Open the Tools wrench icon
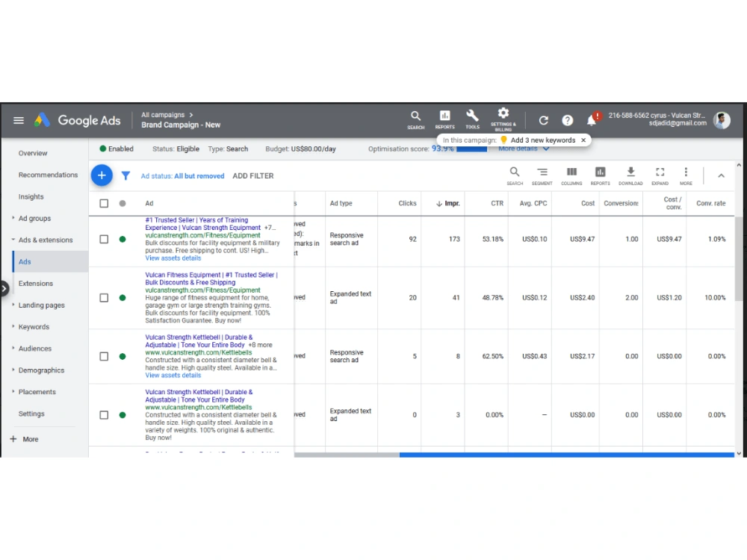 472,119
